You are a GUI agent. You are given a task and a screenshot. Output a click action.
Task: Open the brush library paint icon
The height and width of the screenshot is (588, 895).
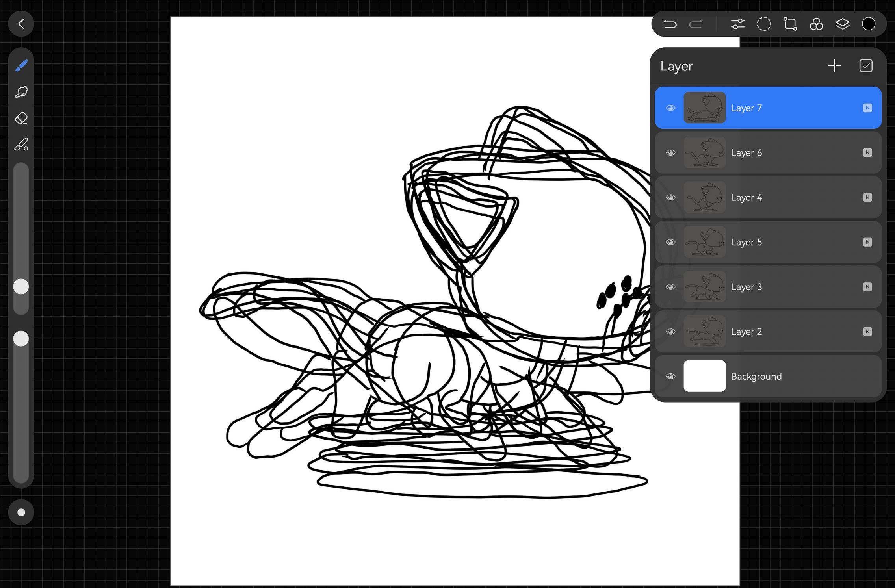(21, 145)
